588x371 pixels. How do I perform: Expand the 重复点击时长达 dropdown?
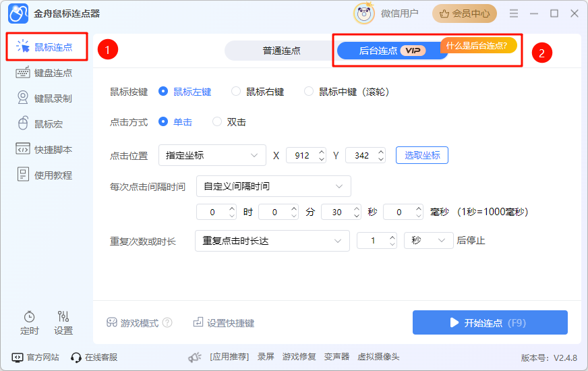point(272,241)
